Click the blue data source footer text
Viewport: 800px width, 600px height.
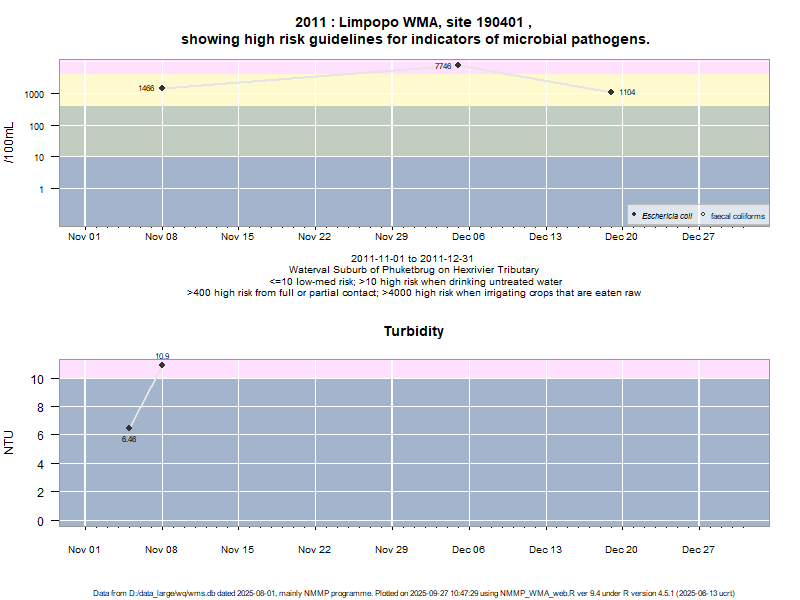click(x=414, y=593)
